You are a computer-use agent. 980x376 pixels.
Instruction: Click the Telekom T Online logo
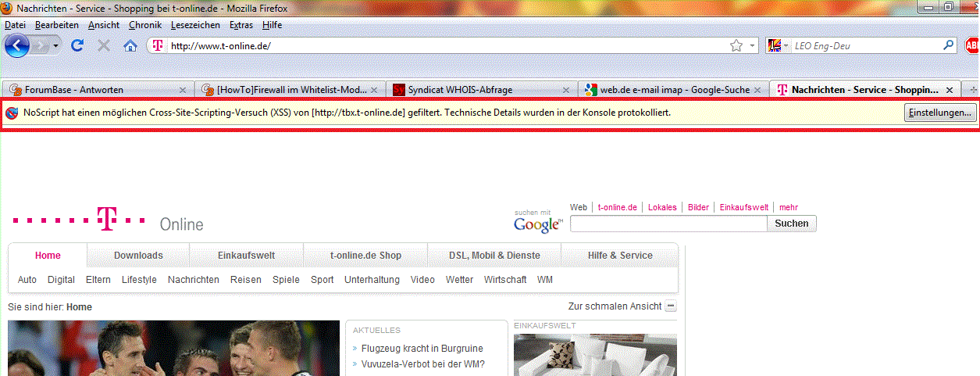click(x=108, y=220)
